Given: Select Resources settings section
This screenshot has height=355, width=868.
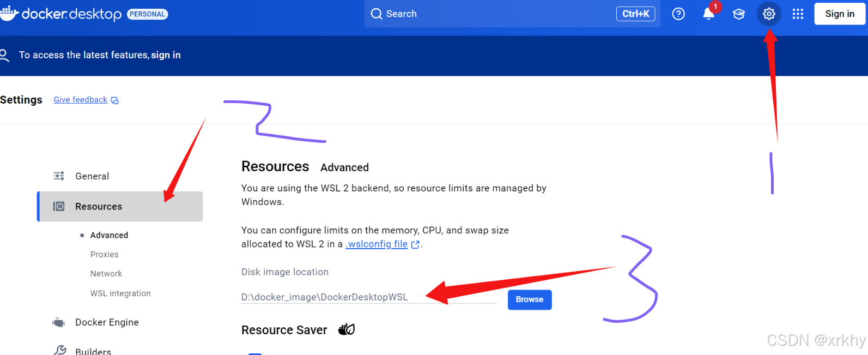Looking at the screenshot, I should click(x=120, y=206).
